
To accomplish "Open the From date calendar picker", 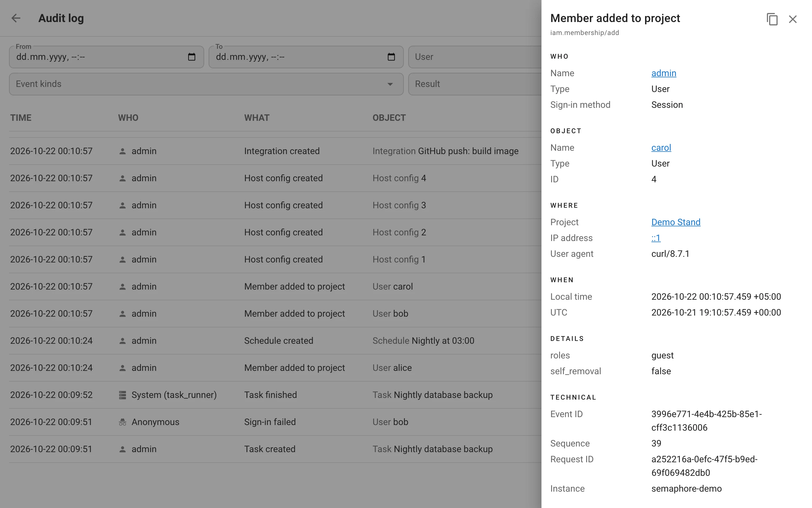I will (x=192, y=57).
